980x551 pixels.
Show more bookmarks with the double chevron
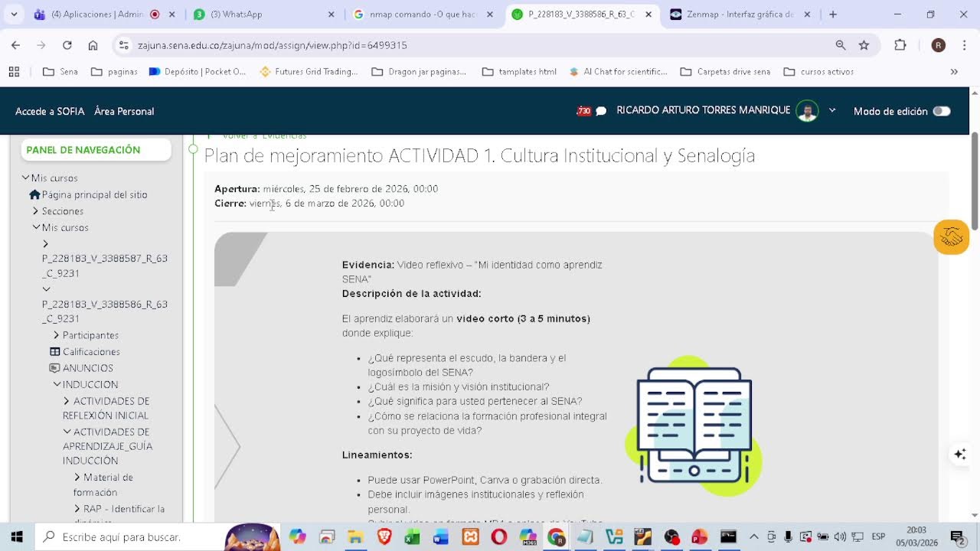point(954,72)
